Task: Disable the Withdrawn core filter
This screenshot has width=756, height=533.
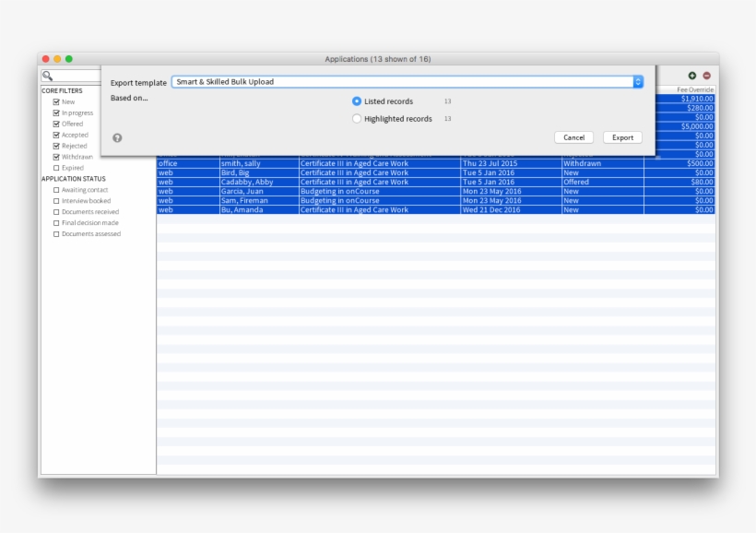Action: click(x=56, y=156)
